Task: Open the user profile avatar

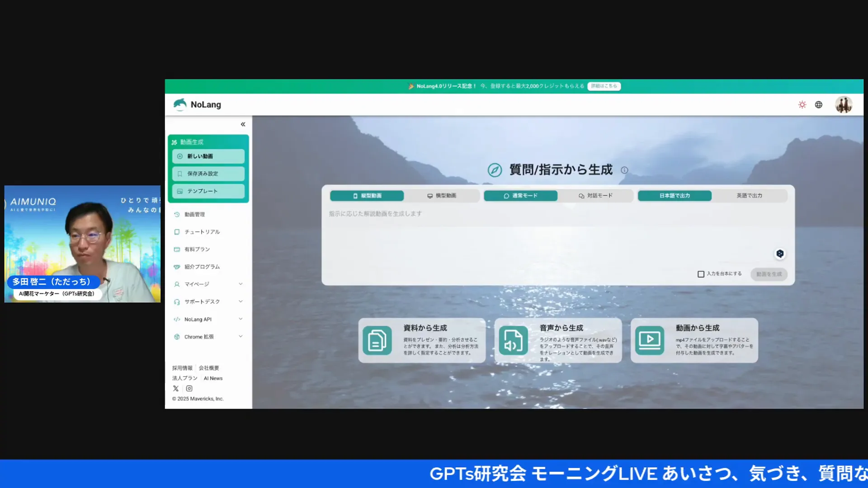Action: 843,105
